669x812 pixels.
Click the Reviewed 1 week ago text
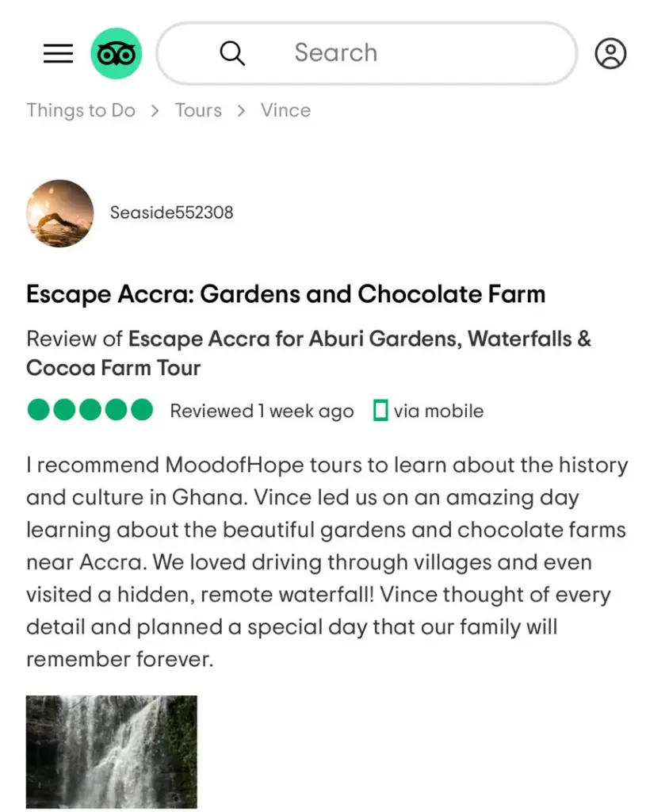[x=262, y=412]
